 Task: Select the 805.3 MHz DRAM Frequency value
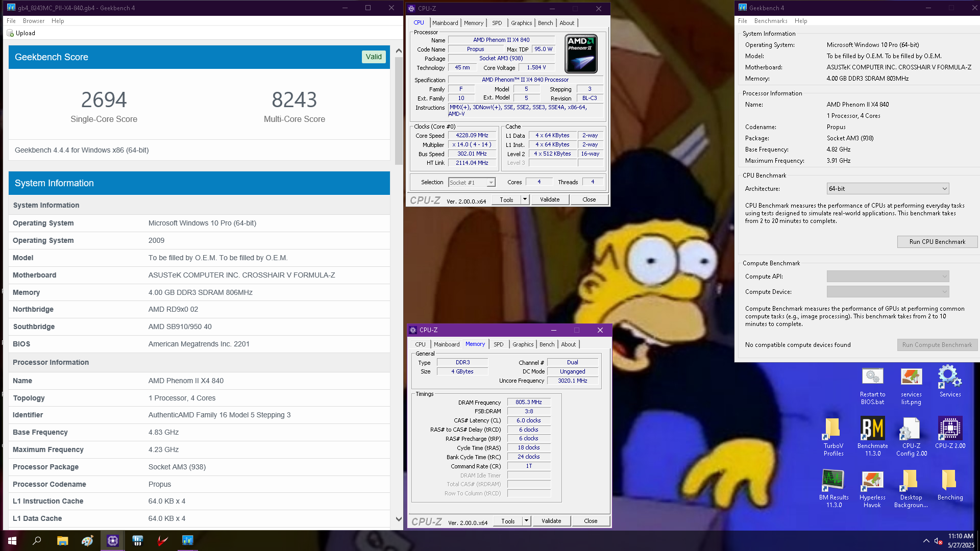tap(528, 402)
